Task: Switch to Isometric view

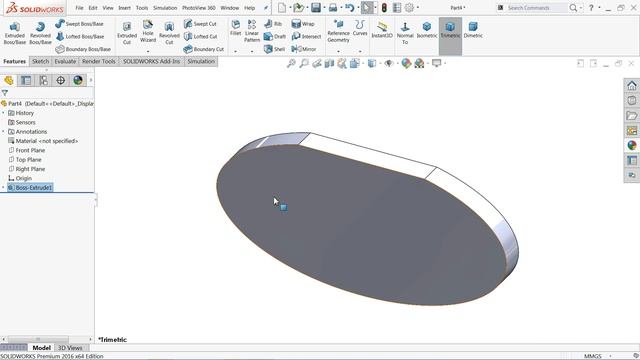Action: pyautogui.click(x=427, y=30)
